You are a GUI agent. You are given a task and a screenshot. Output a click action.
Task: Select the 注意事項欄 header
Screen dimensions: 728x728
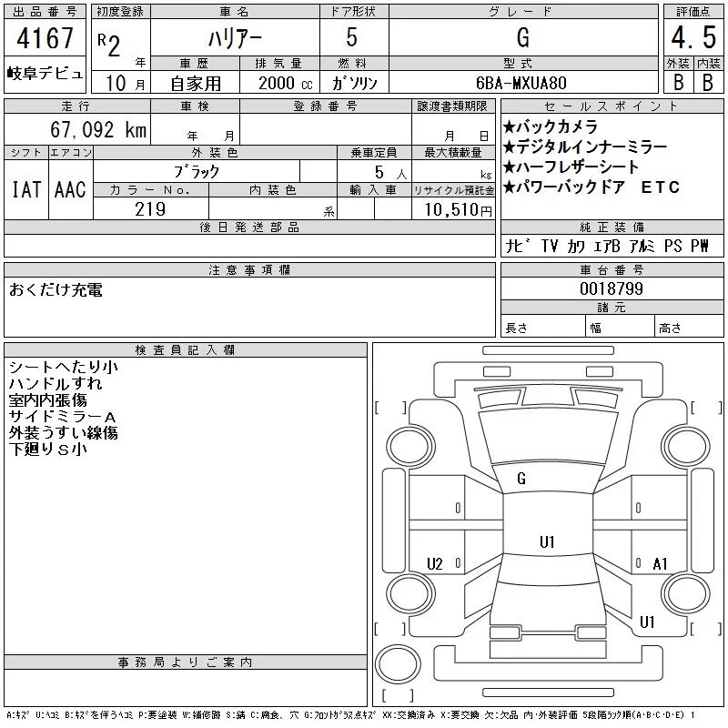[249, 269]
